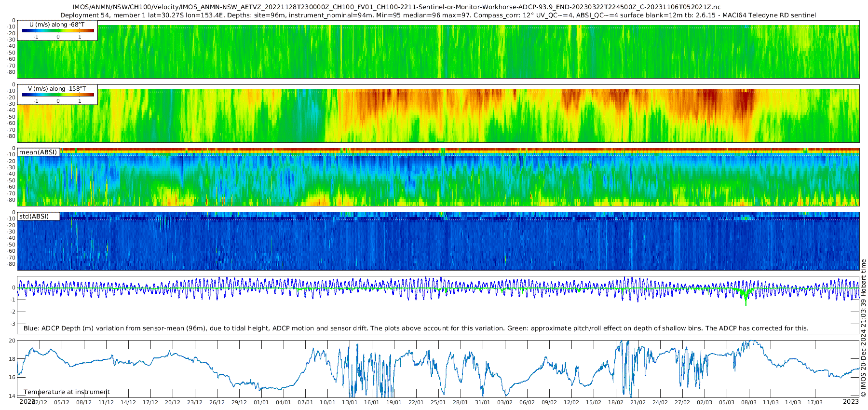The image size is (868, 410).
Task: Click the 20 tick on temperature axis
Action: (x=12, y=341)
